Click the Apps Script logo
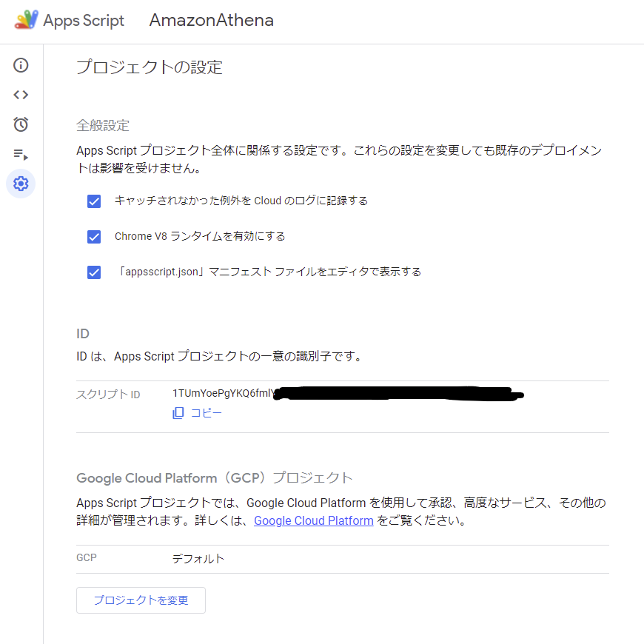 27,20
